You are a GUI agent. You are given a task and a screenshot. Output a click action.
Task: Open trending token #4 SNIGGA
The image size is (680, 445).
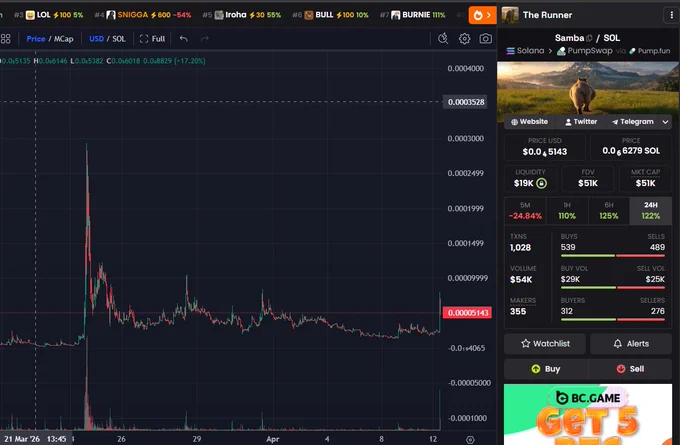143,15
